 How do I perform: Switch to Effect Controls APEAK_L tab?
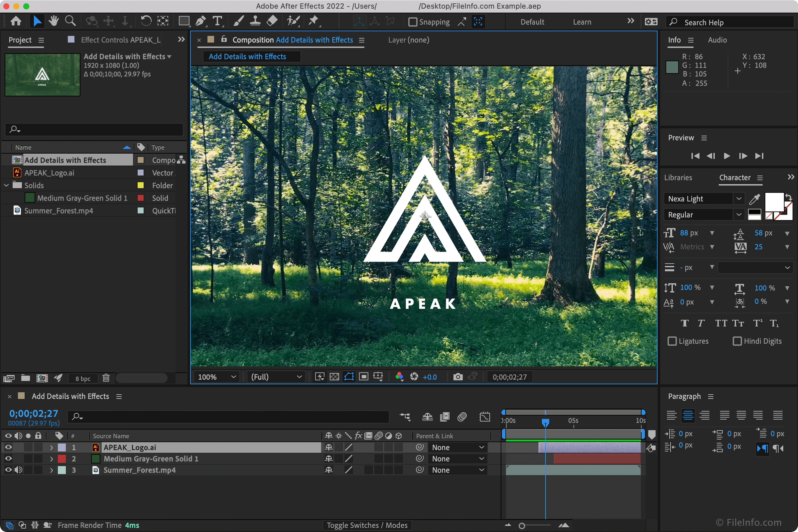click(120, 40)
